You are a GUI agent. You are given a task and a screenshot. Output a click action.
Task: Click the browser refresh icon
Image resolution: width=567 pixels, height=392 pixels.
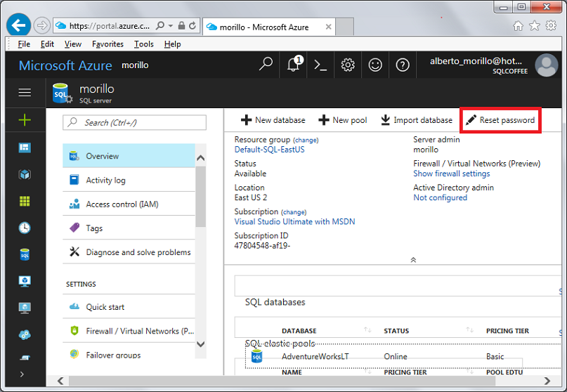pyautogui.click(x=193, y=25)
